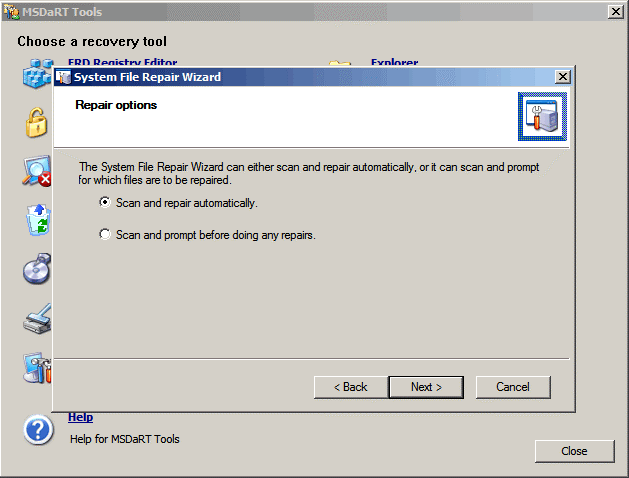Click the MSDaRT Tools title bar icon
This screenshot has width=629, height=478.
click(x=11, y=12)
